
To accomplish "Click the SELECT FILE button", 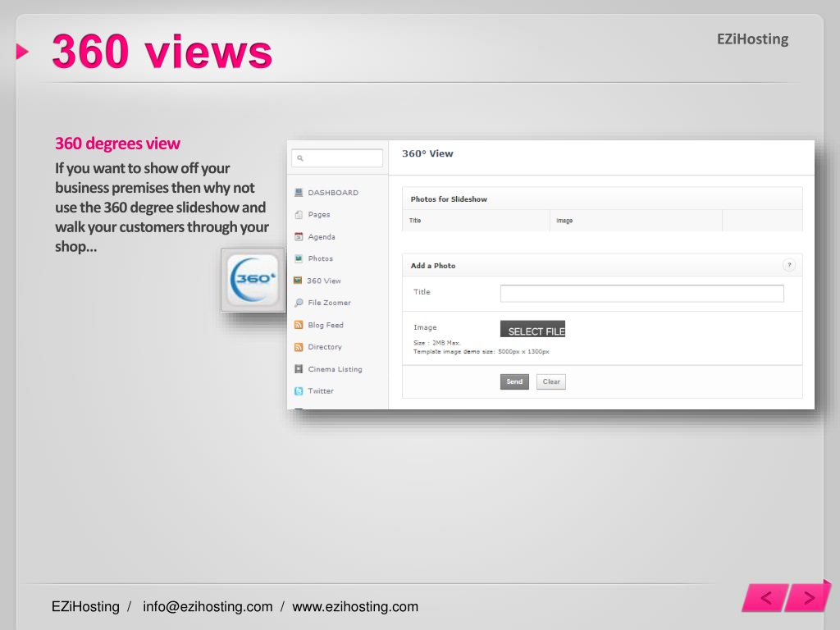I will [532, 329].
